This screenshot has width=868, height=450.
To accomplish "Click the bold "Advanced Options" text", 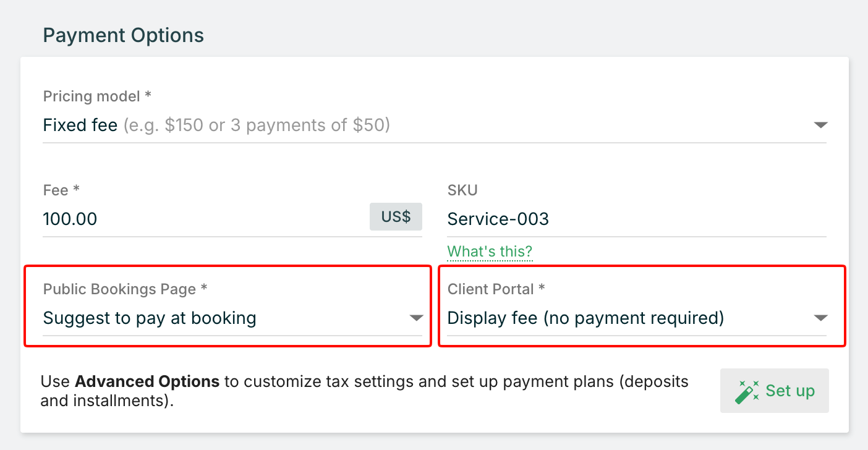I will 147,381.
